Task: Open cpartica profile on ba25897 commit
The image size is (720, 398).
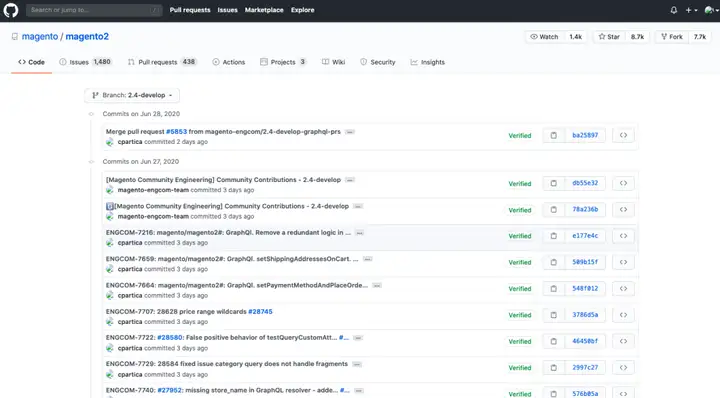Action: 130,142
